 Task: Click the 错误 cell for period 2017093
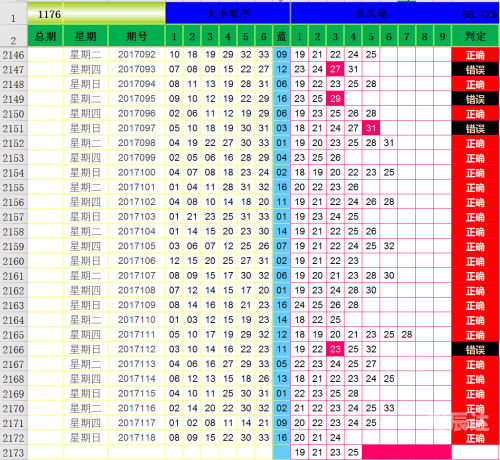tap(475, 70)
